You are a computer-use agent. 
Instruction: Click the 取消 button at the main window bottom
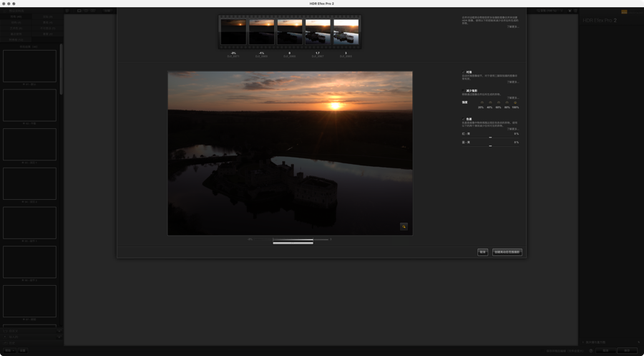pyautogui.click(x=605, y=351)
